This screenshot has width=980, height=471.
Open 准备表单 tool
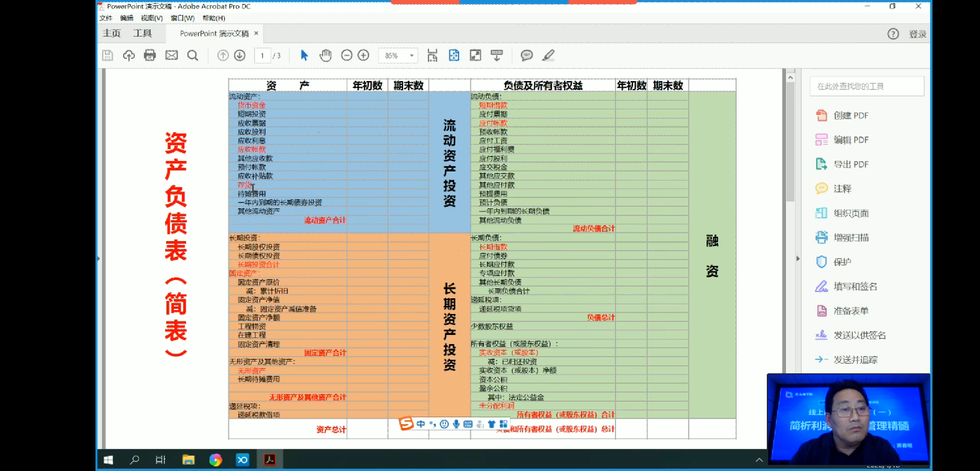[842, 311]
